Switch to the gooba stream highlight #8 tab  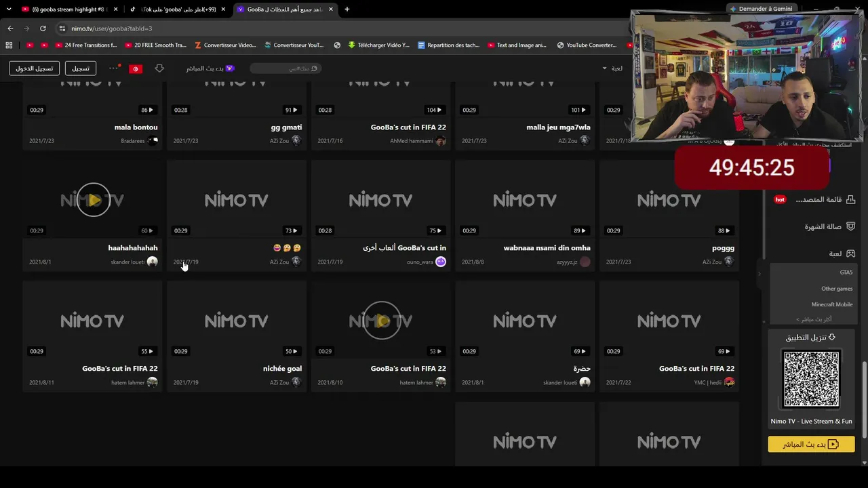tap(69, 9)
